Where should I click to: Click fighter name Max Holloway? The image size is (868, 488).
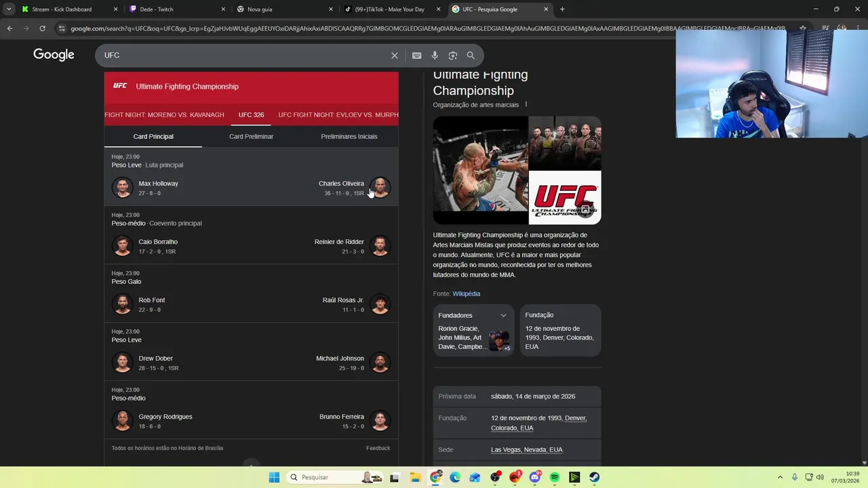[x=158, y=184]
